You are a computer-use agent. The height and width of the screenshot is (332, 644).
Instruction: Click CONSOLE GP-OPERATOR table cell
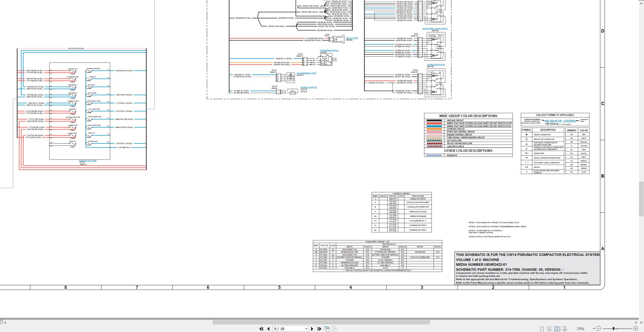pyautogui.click(x=418, y=207)
